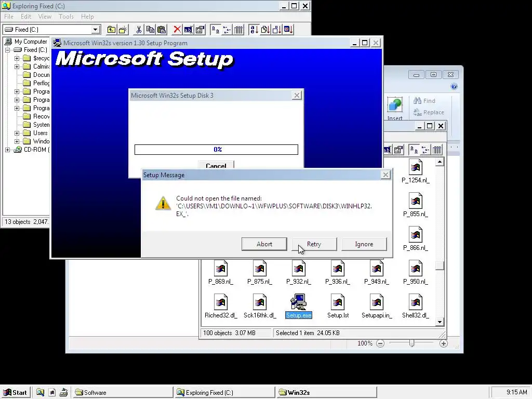
Task: Open the Fixed (C:) drive dropdown
Action: pyautogui.click(x=96, y=30)
